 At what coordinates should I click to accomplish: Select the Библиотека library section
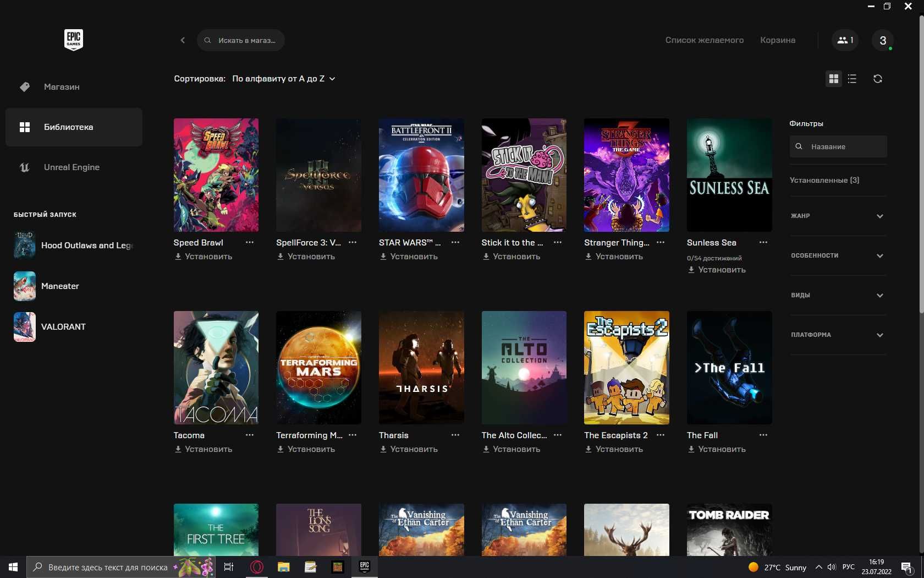74,127
